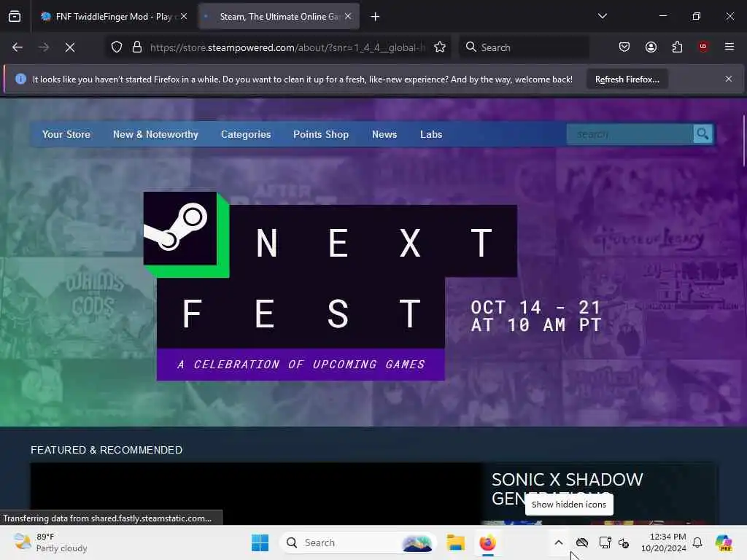Open extensions puzzle icon
The image size is (747, 560).
pos(677,47)
